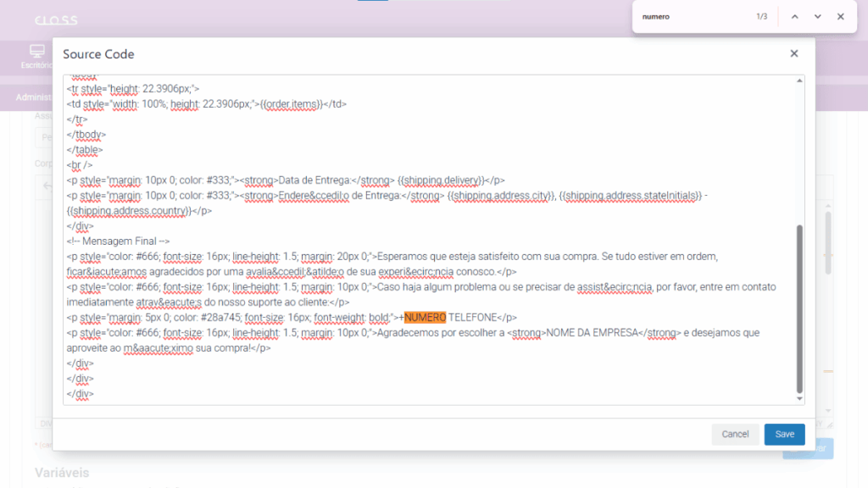Click the CLOSS logo

click(56, 20)
